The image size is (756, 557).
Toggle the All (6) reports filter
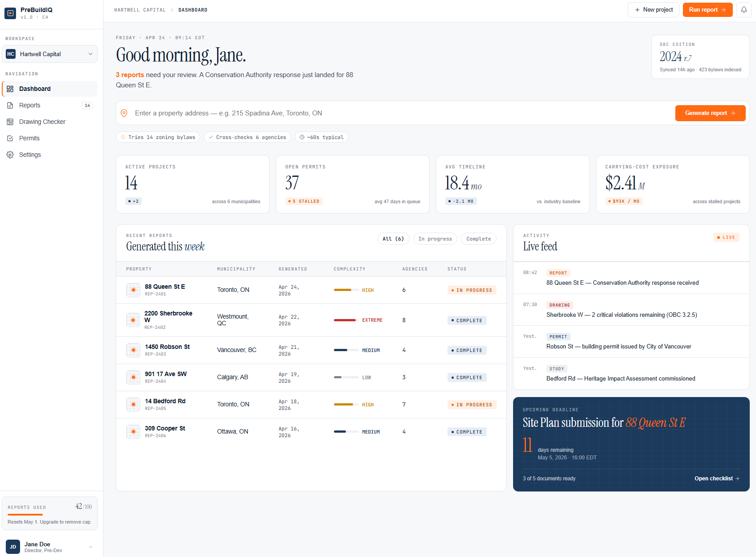click(393, 238)
